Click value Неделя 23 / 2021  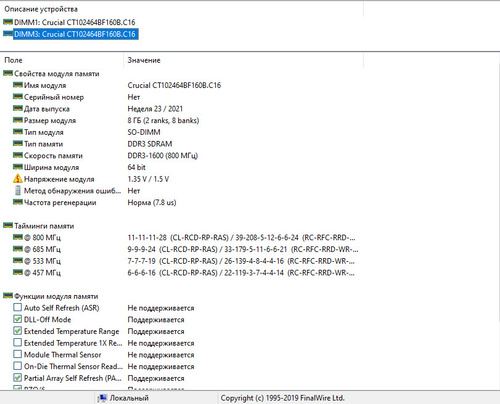(x=155, y=109)
